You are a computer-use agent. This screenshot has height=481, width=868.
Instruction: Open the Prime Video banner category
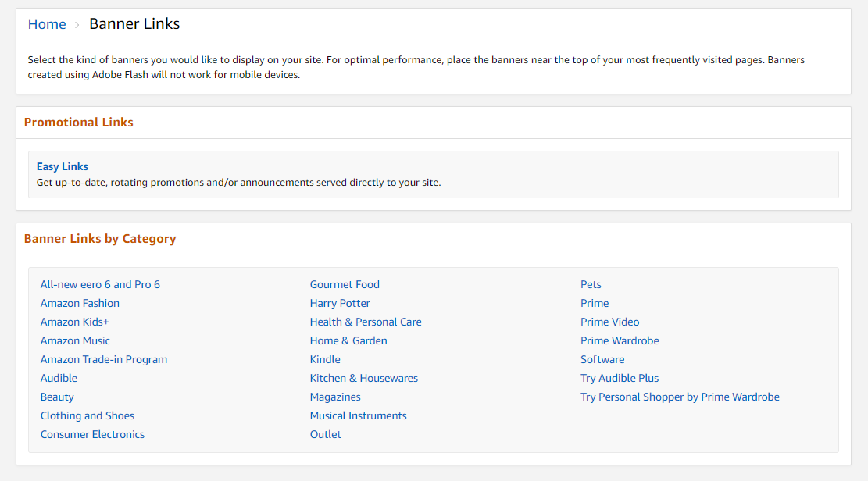[x=610, y=322]
